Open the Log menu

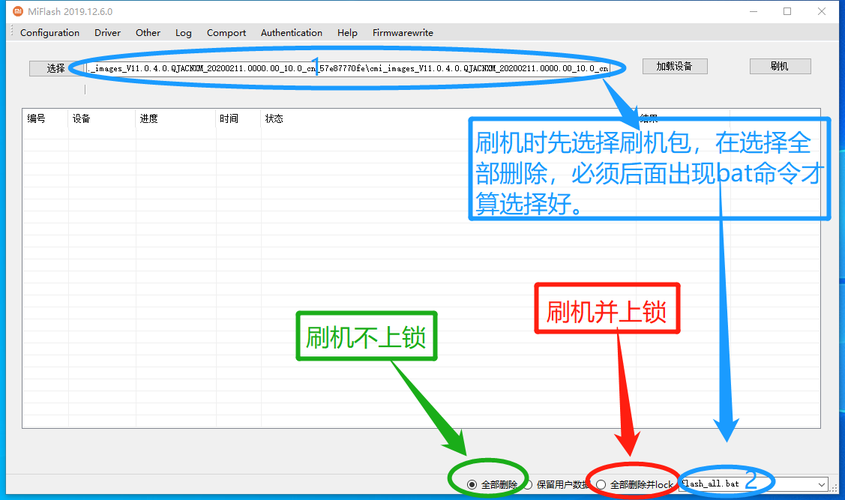coord(183,33)
